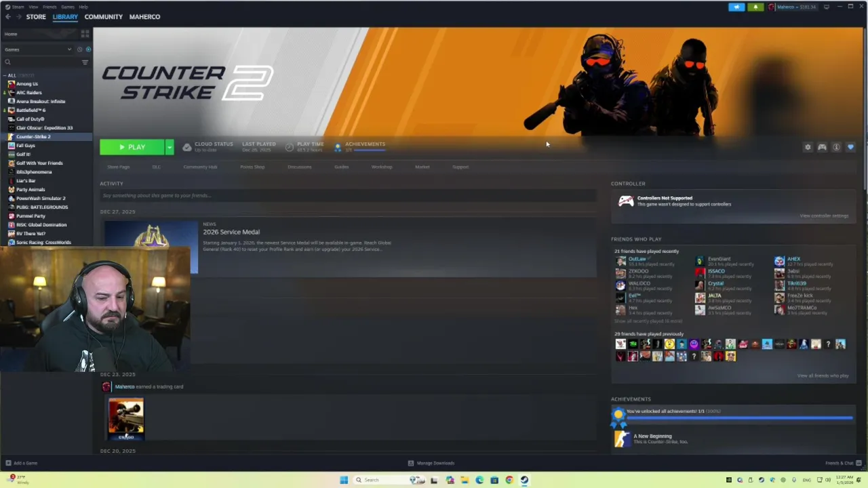Open the trading card image thumbnail
Screen dimensions: 868x488
(x=126, y=418)
